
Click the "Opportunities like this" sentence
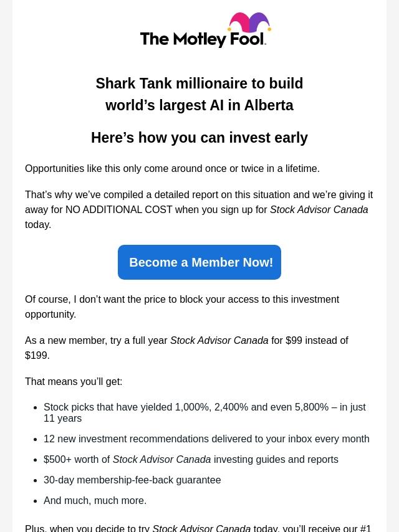[x=172, y=168]
